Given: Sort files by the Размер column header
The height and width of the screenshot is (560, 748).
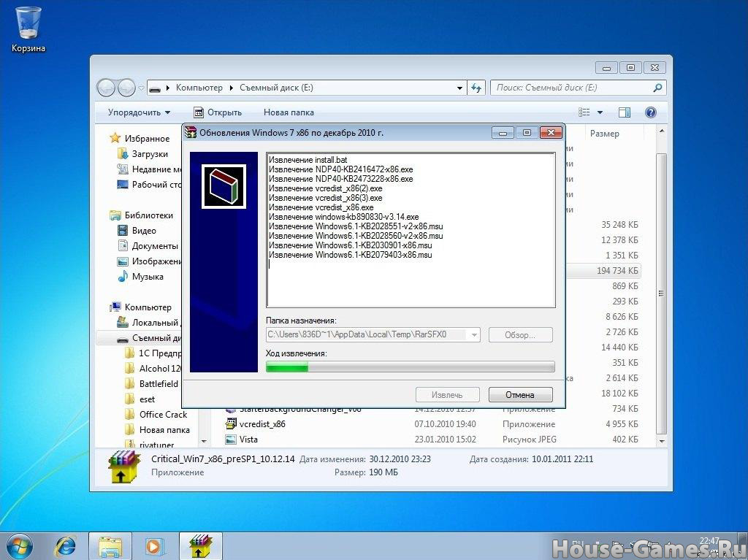Looking at the screenshot, I should click(x=604, y=134).
